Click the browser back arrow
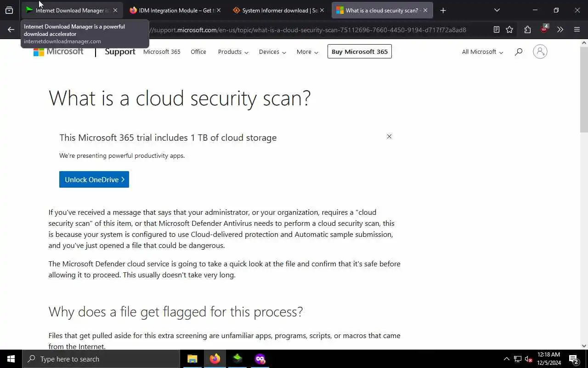 [11, 29]
